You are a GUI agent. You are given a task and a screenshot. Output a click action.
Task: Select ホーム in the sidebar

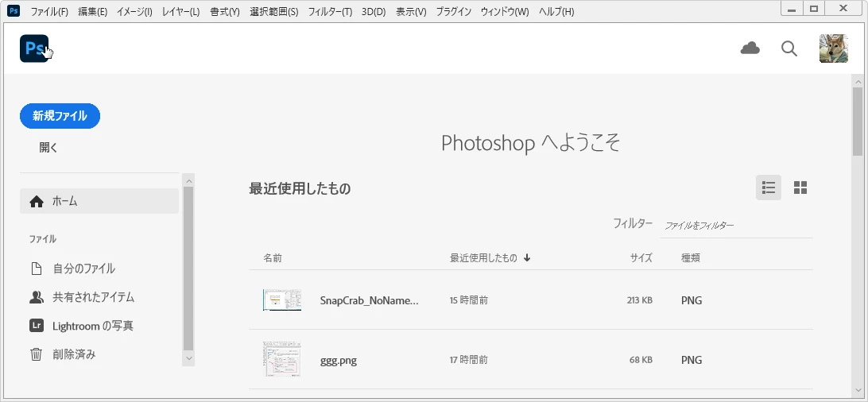point(99,201)
